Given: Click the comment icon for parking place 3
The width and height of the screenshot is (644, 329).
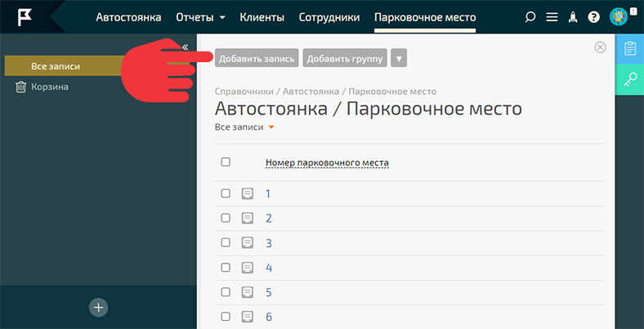Looking at the screenshot, I should 248,243.
